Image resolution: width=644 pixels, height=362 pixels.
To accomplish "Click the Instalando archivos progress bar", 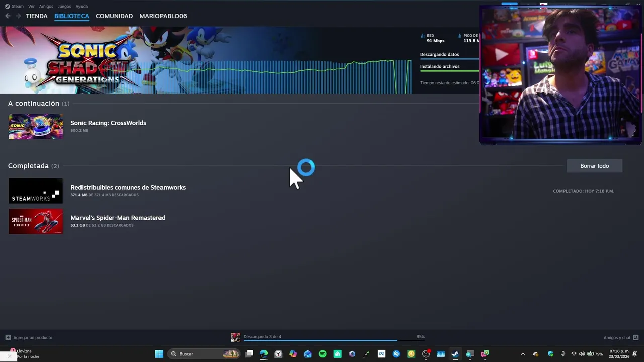I will (x=450, y=71).
